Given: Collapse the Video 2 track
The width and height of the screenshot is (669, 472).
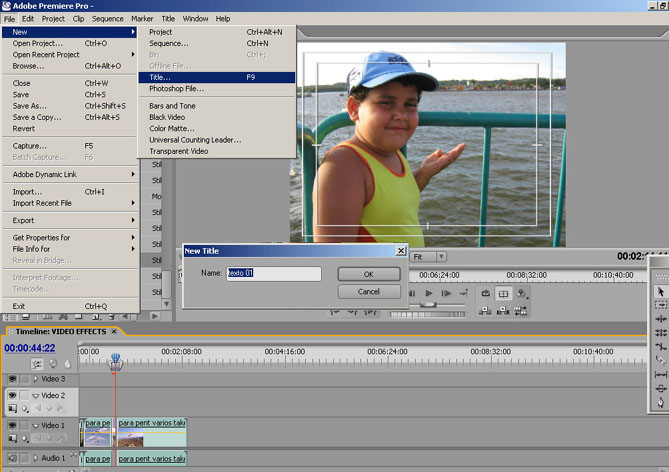Looking at the screenshot, I should [x=36, y=396].
